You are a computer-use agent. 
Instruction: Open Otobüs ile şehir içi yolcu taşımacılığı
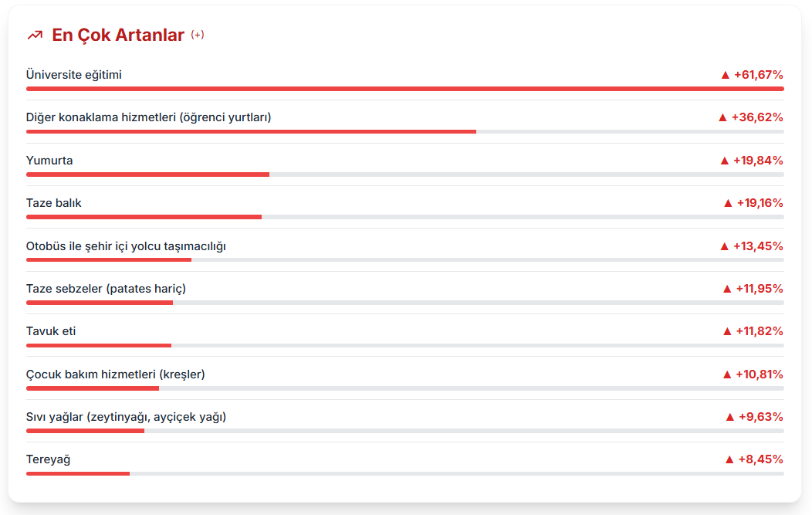126,246
